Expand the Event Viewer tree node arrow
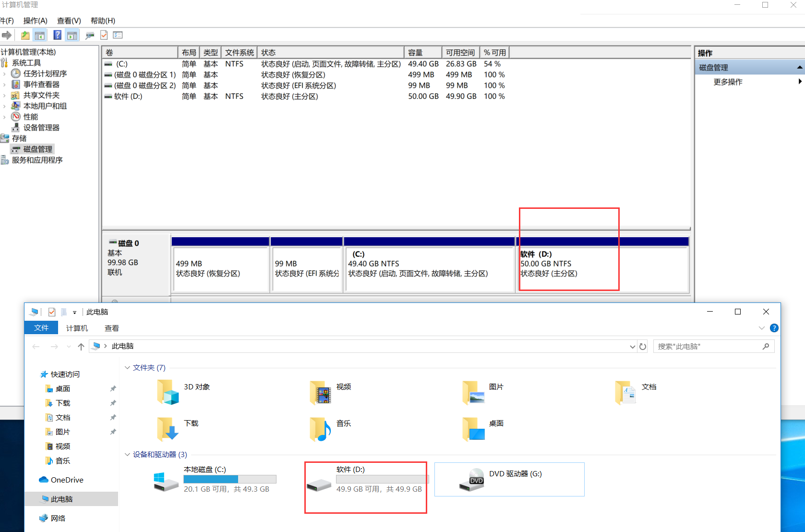The width and height of the screenshot is (805, 532). 4,85
